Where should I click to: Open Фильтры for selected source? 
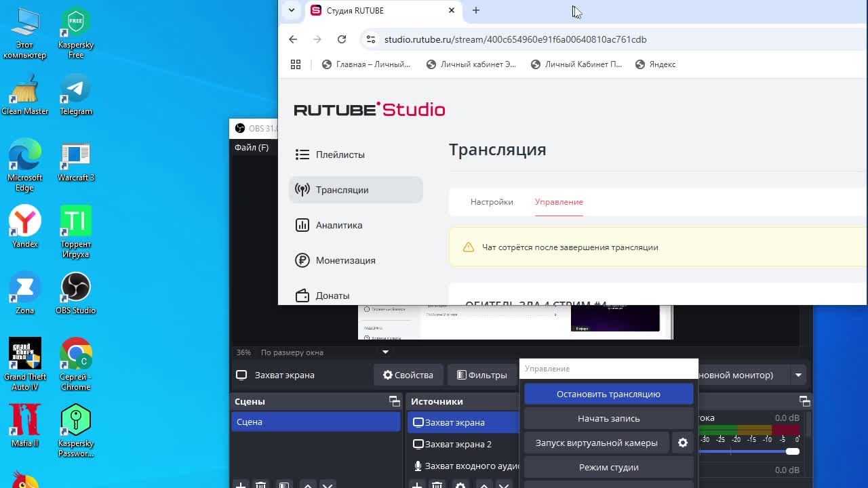[x=482, y=375]
